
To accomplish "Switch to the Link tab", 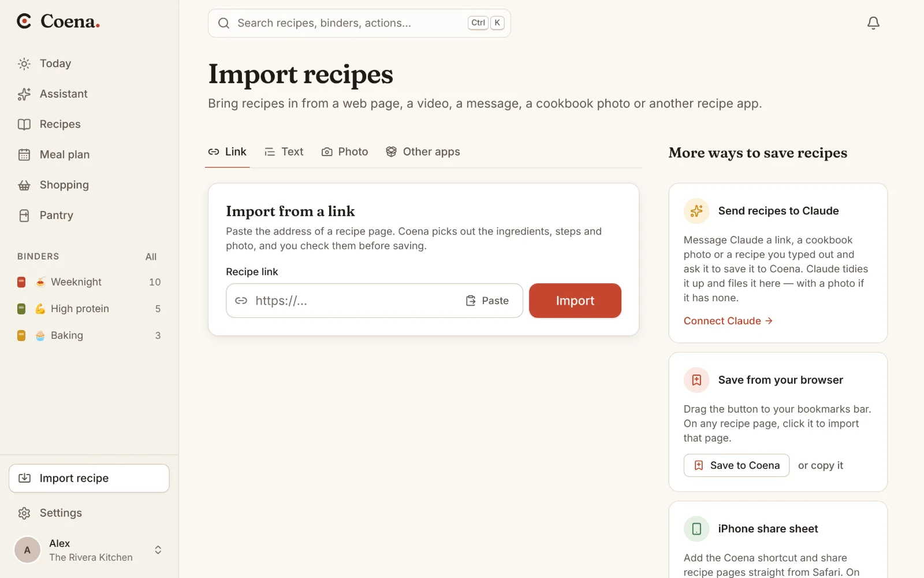I will point(228,151).
